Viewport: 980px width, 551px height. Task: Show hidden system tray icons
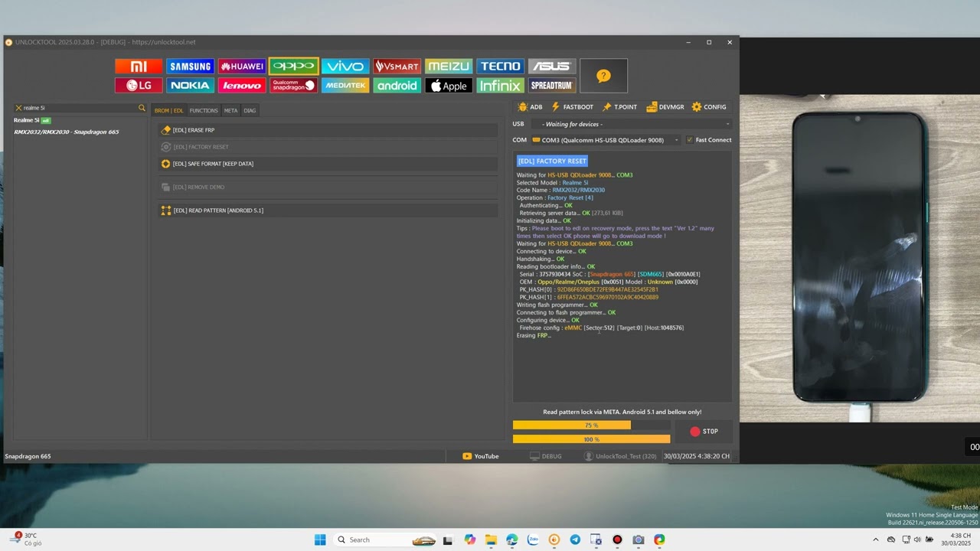point(876,540)
